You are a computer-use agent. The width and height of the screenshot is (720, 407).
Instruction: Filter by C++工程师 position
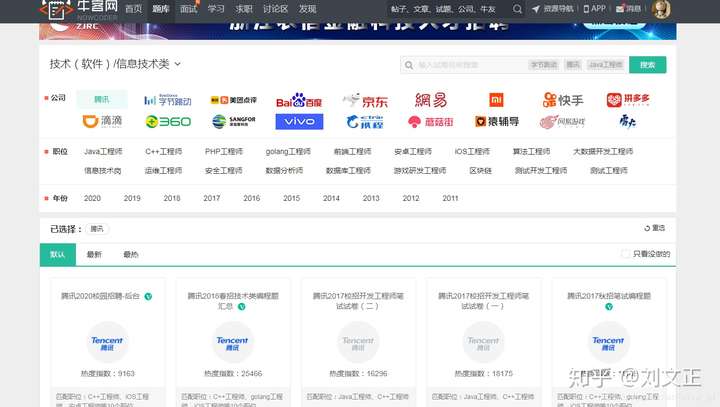[163, 152]
